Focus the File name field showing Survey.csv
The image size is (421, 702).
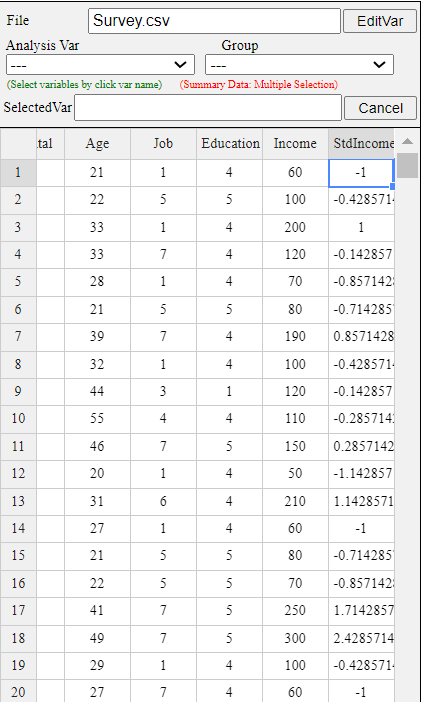(215, 21)
